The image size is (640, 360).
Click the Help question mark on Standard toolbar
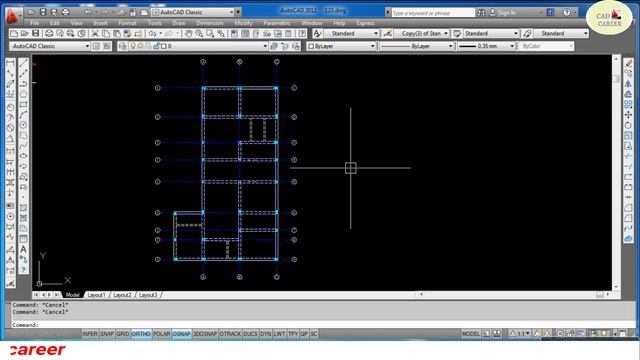(302, 33)
